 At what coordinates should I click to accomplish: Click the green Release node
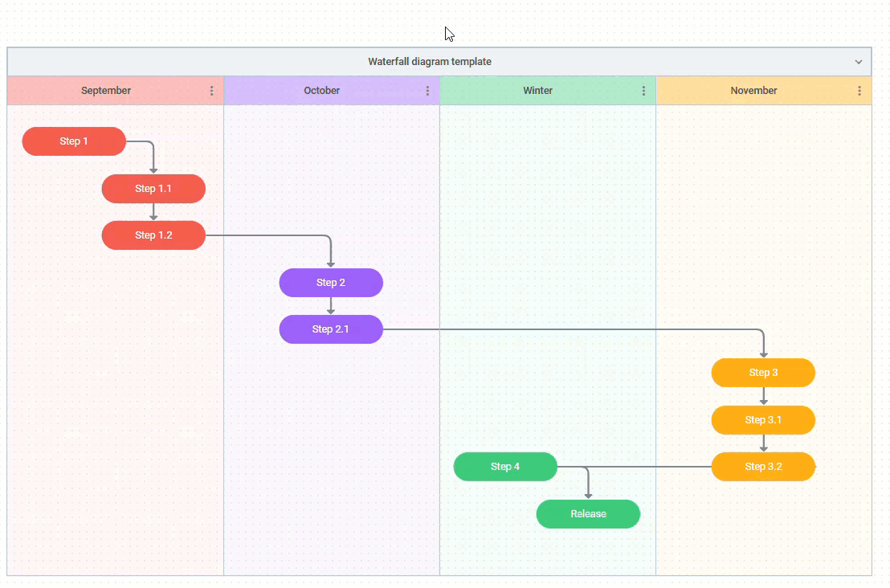click(x=588, y=514)
